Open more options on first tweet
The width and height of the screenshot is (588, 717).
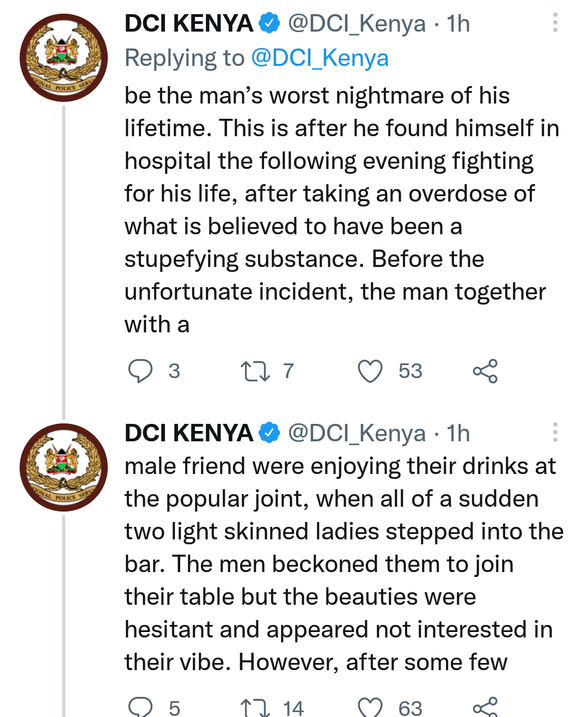[555, 23]
